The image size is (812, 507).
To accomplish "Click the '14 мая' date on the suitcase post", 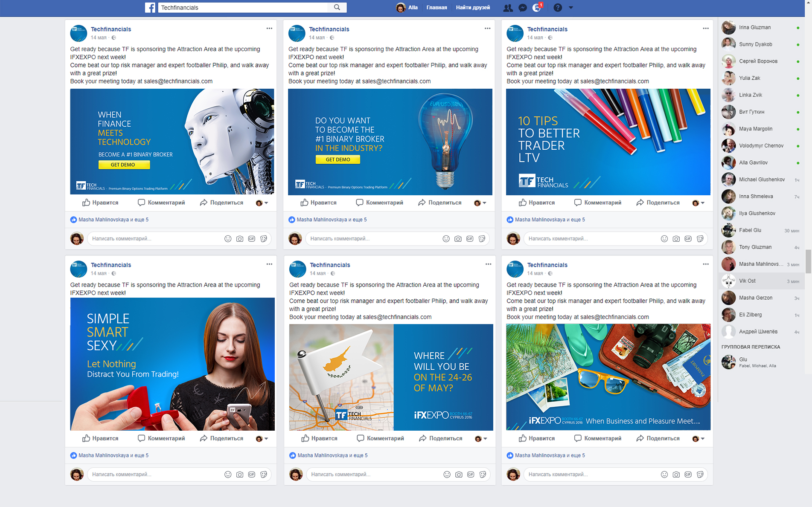I will [535, 273].
